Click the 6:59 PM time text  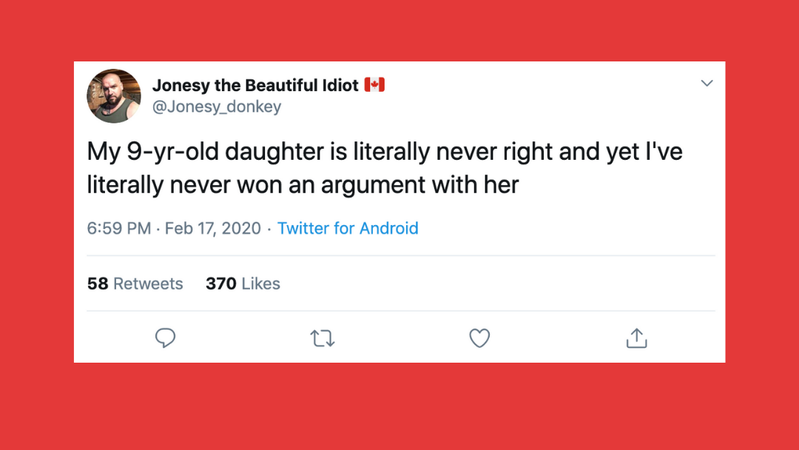point(118,228)
